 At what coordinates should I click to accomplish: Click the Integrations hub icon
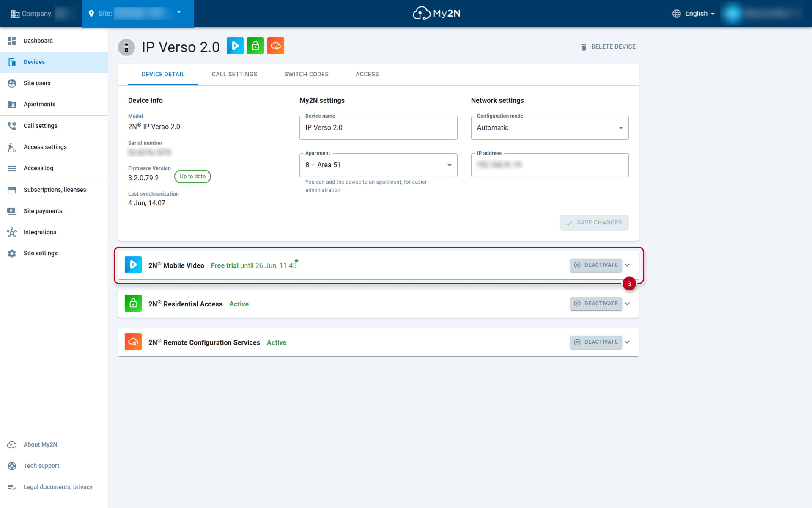(12, 232)
